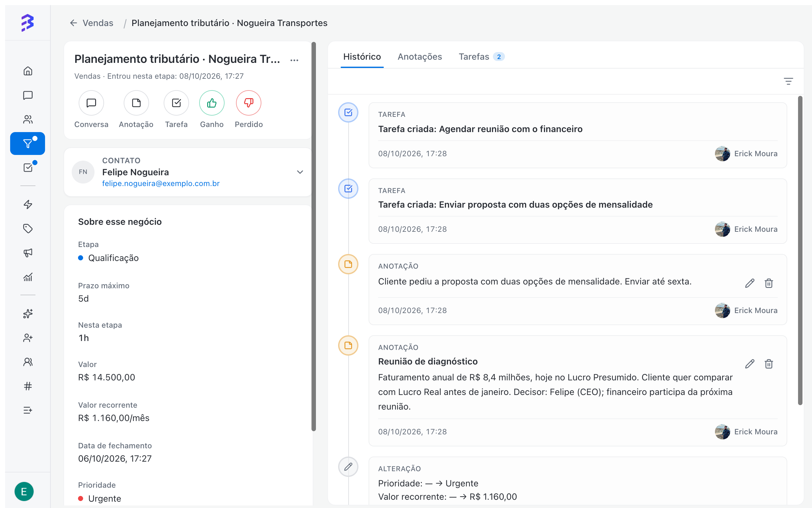812x508 pixels.
Task: Click the app logo at top left
Action: click(28, 23)
